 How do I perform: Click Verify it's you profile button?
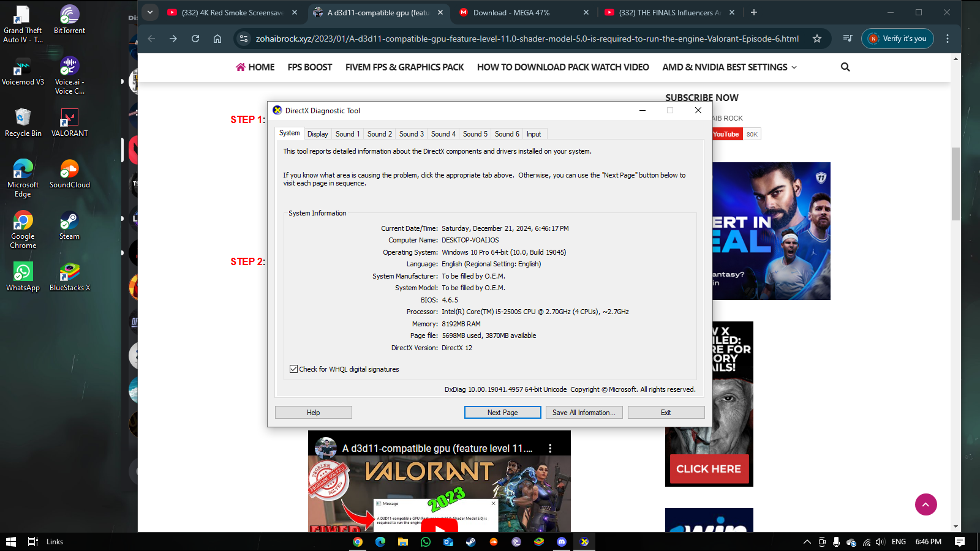(x=898, y=39)
